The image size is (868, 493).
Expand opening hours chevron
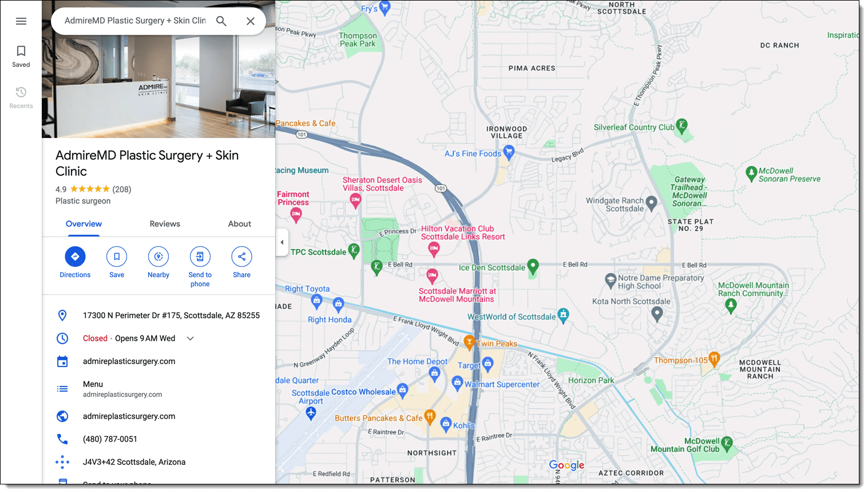191,338
